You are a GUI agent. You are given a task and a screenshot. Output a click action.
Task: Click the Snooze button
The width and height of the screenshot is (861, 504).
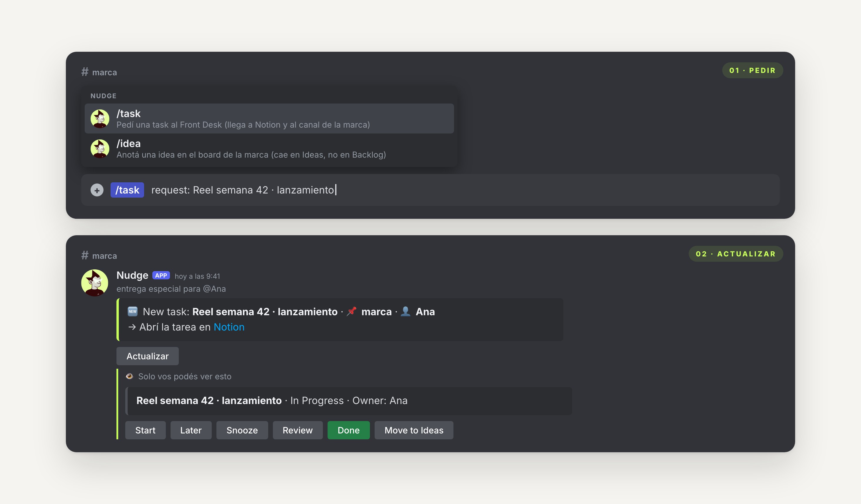[x=242, y=430]
